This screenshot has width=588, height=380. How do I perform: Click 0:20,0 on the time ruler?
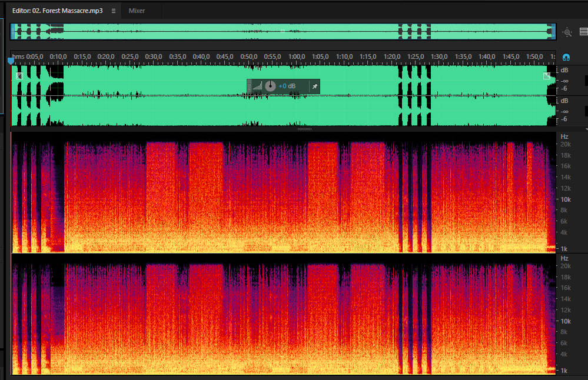pos(106,56)
